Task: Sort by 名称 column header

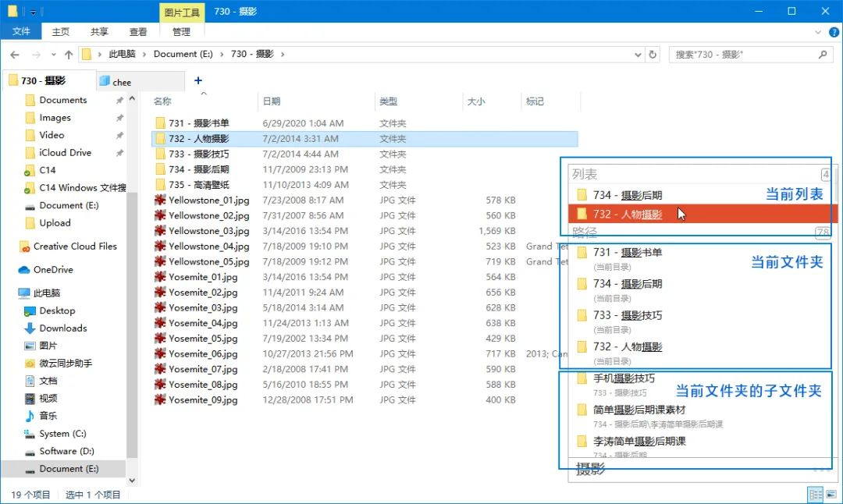Action: click(204, 101)
